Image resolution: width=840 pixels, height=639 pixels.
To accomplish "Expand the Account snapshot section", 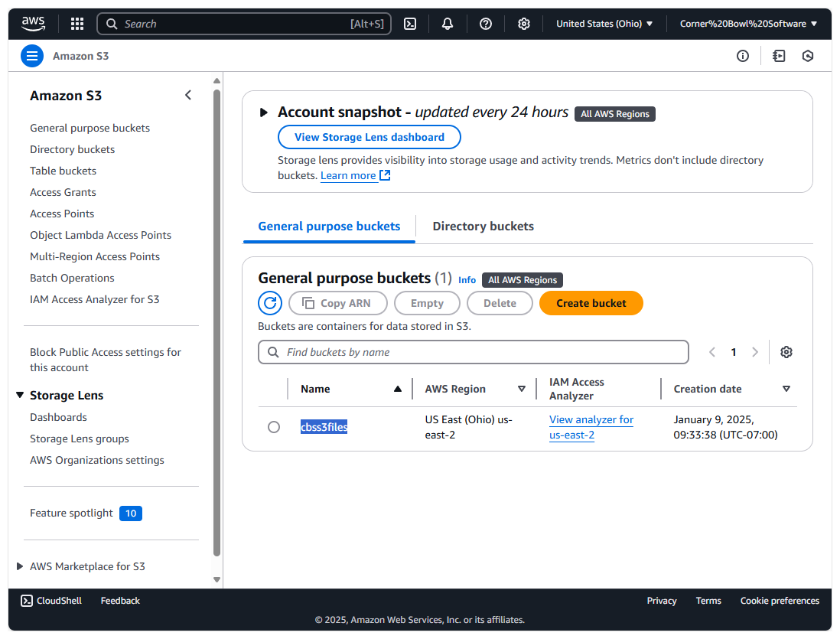I will tap(264, 112).
